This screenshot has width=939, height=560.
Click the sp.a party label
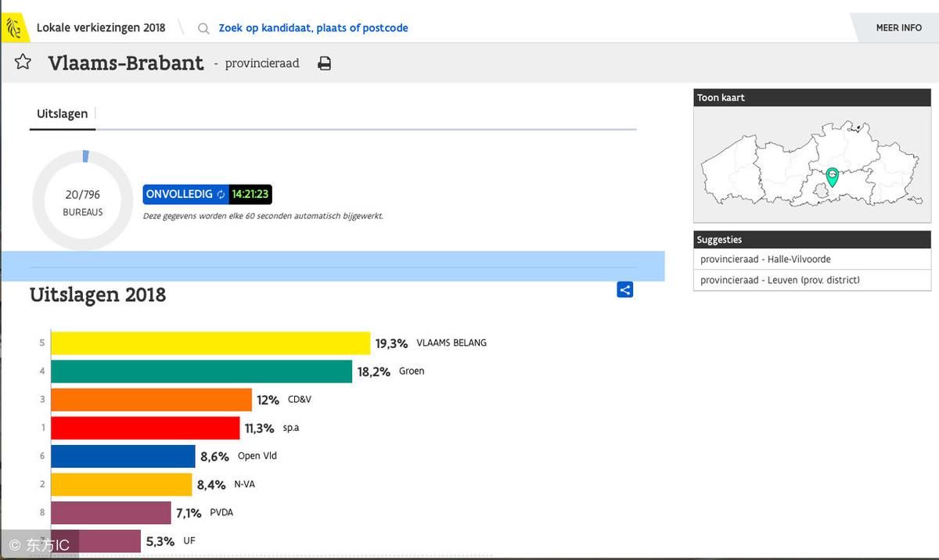click(x=291, y=428)
